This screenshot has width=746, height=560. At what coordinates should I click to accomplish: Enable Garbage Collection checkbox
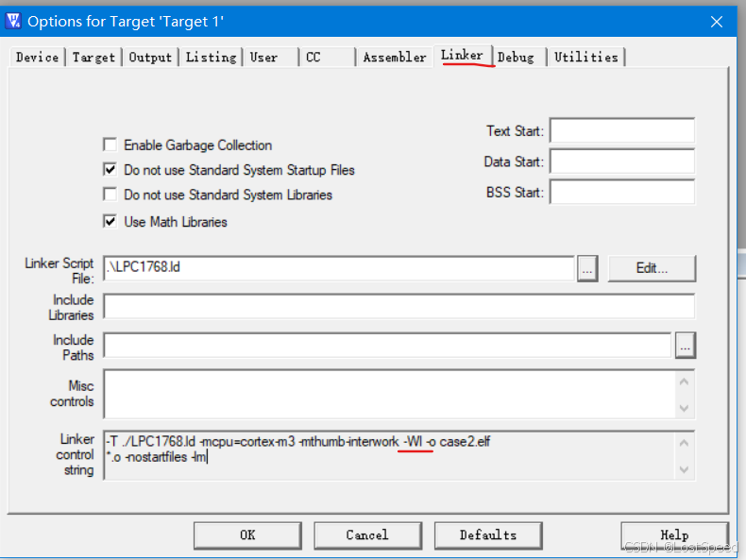110,144
